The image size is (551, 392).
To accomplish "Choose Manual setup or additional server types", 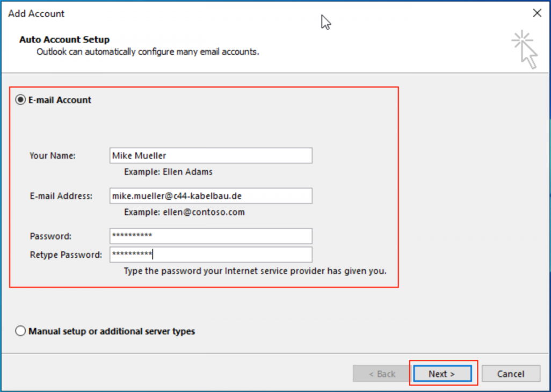I will 21,331.
